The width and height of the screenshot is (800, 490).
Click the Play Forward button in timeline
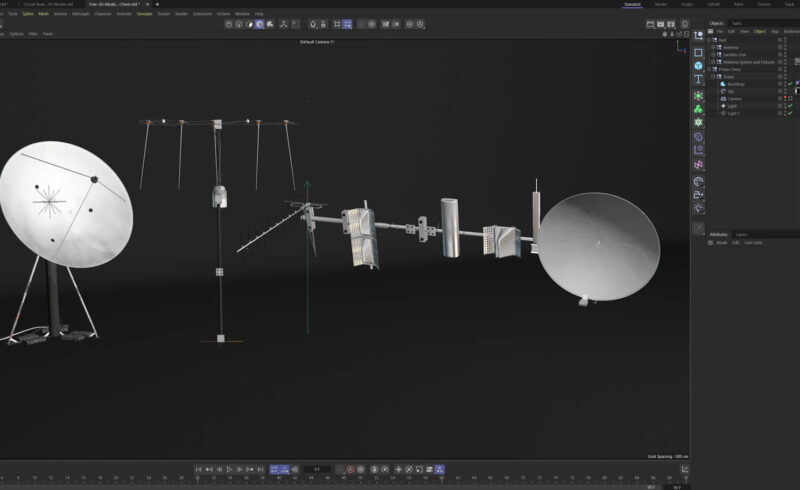(229, 469)
